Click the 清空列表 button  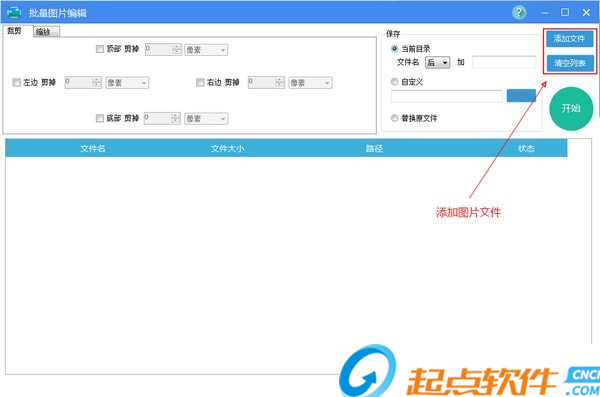(569, 63)
